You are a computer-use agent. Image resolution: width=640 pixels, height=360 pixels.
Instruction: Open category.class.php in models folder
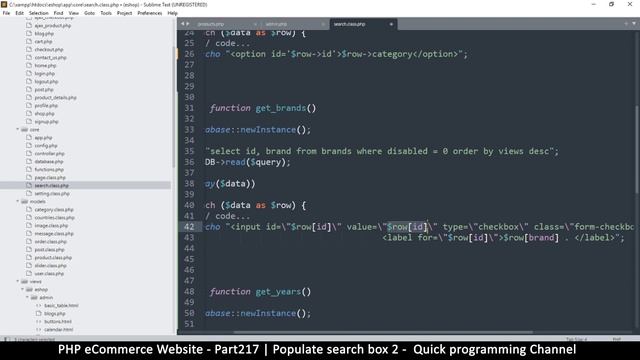pos(54,209)
